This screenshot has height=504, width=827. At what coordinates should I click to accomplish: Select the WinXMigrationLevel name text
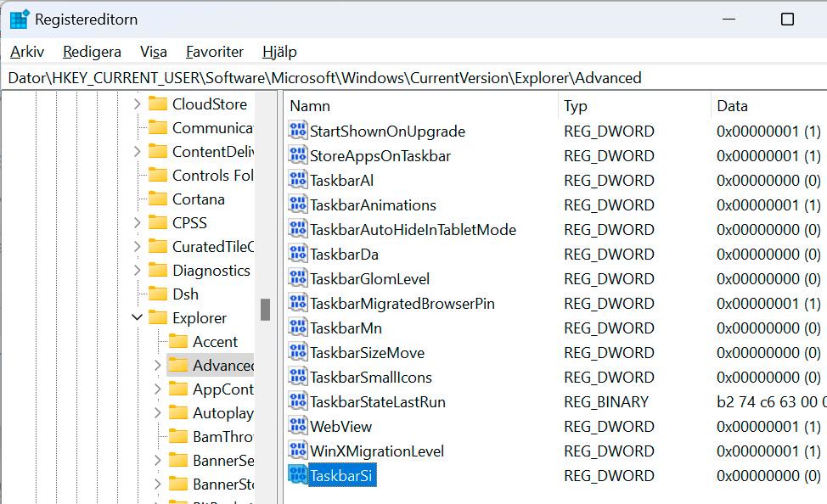coord(377,451)
